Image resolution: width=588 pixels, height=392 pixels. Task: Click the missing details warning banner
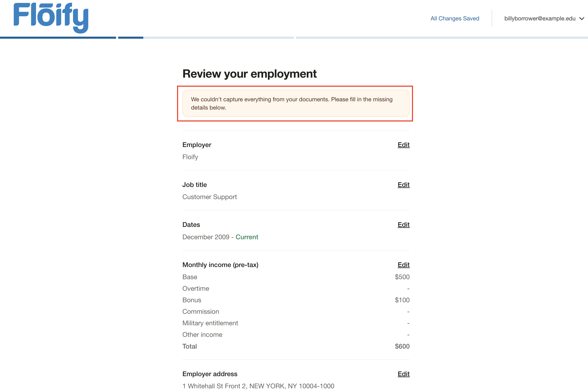296,103
